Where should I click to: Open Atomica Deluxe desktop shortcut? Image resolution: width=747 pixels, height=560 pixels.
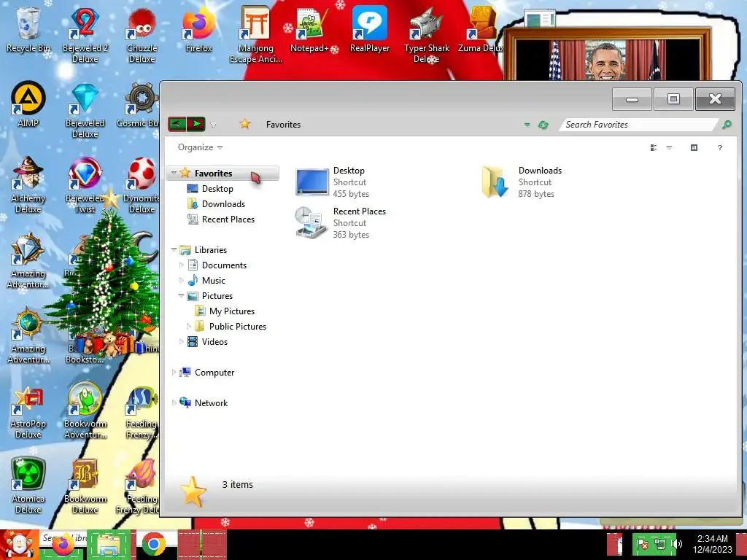pyautogui.click(x=28, y=486)
